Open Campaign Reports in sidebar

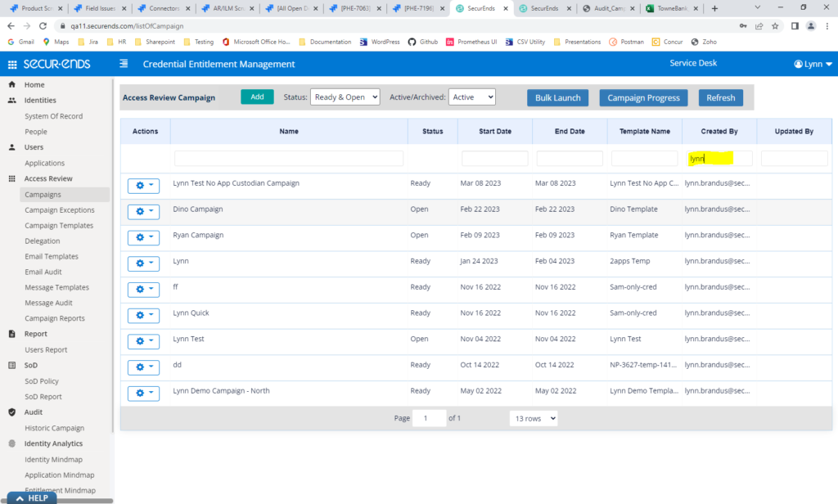(55, 318)
